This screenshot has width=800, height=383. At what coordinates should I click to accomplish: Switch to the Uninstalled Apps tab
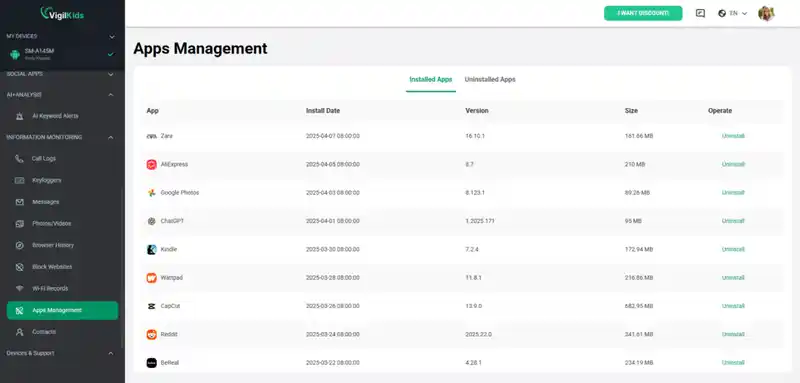pyautogui.click(x=490, y=80)
